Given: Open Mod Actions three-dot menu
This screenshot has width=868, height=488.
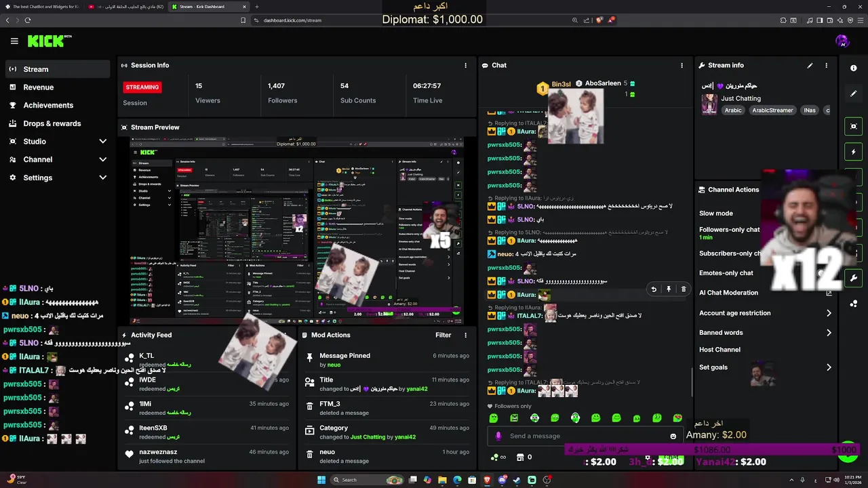Looking at the screenshot, I should pos(465,335).
